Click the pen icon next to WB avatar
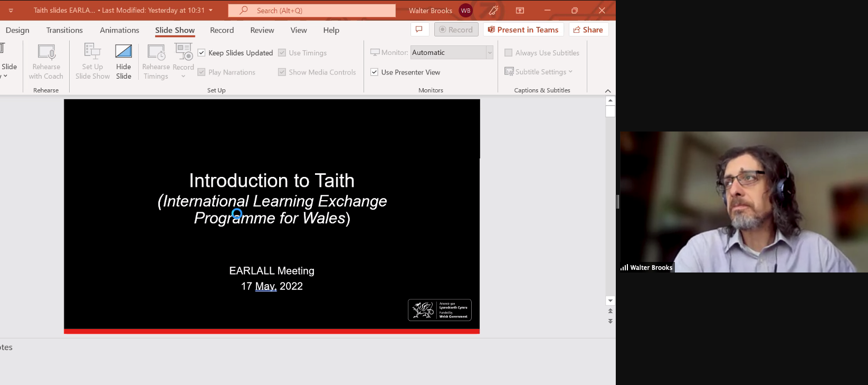868x385 pixels. [493, 11]
